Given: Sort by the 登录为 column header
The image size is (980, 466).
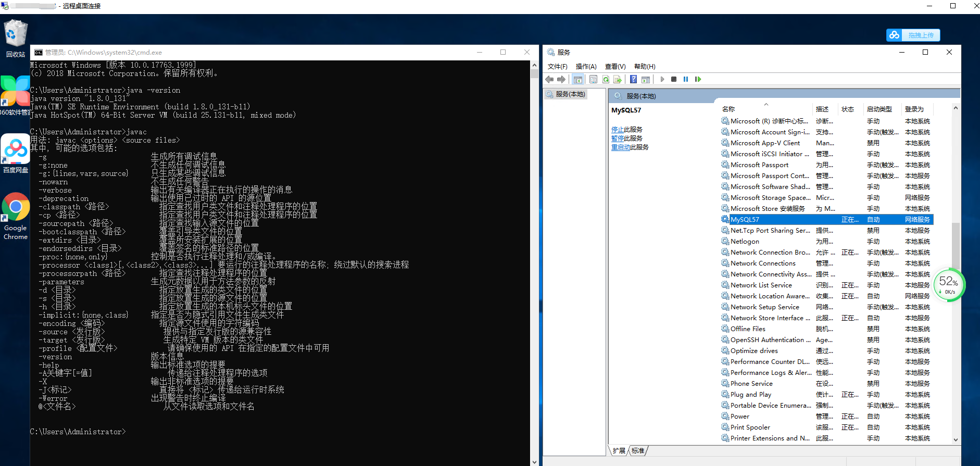Looking at the screenshot, I should [918, 109].
